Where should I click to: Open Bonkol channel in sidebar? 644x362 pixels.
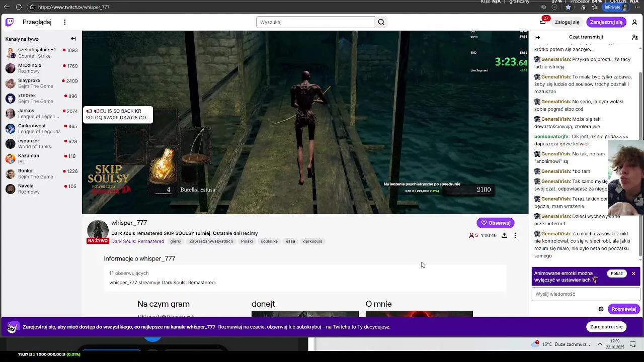click(41, 173)
